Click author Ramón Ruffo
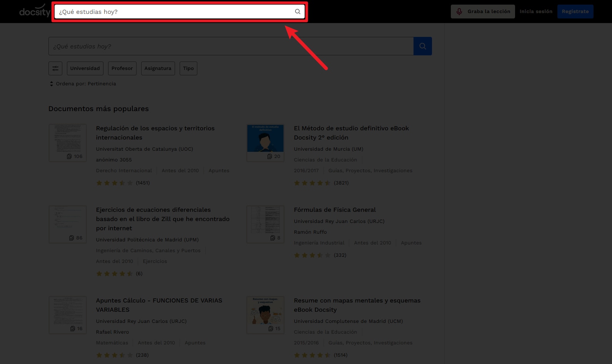The height and width of the screenshot is (364, 612). point(310,232)
